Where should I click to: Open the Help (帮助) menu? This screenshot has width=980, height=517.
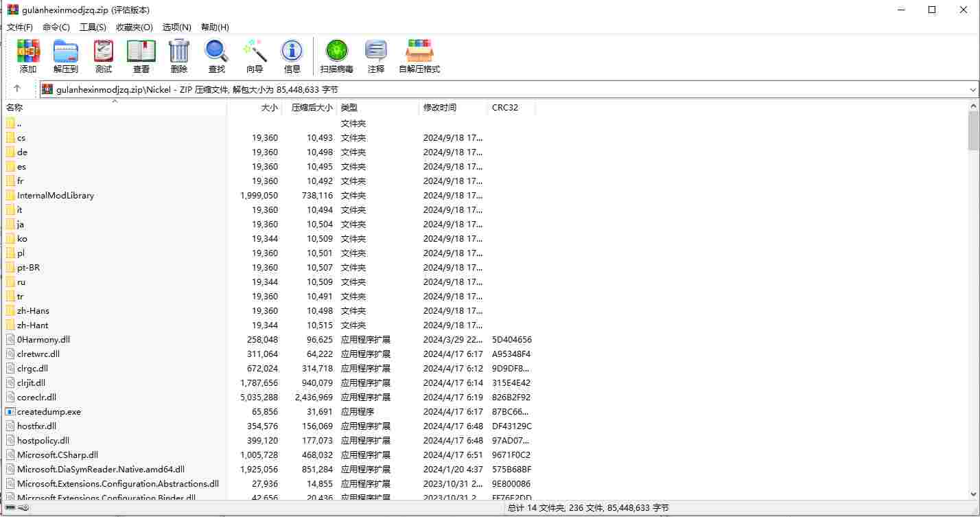point(215,27)
